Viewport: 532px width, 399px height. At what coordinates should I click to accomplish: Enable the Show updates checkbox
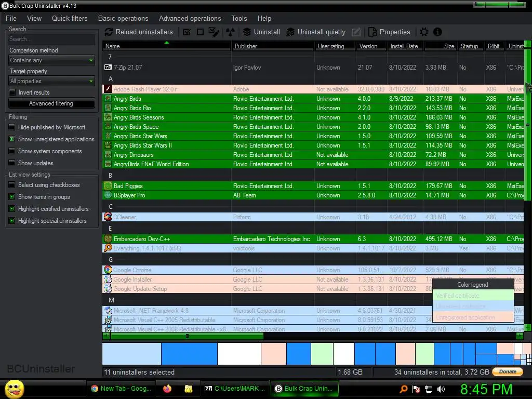(12, 163)
